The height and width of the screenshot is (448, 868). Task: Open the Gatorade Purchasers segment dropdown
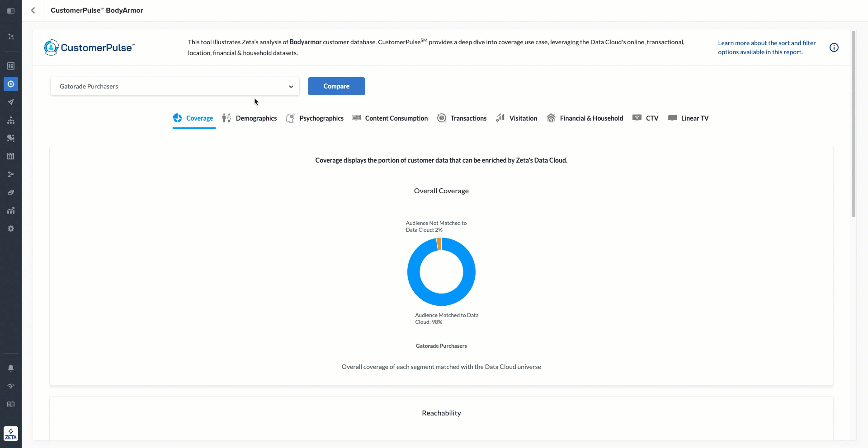click(x=175, y=86)
